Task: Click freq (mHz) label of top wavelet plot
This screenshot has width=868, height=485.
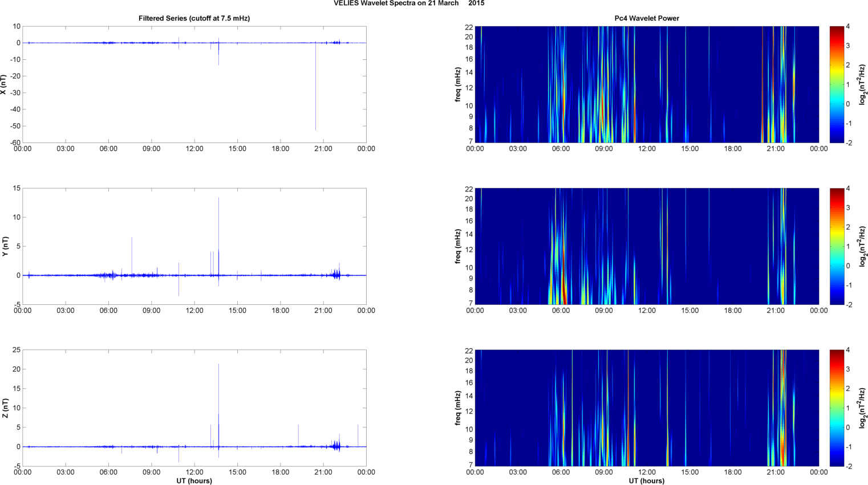Action: pyautogui.click(x=458, y=84)
